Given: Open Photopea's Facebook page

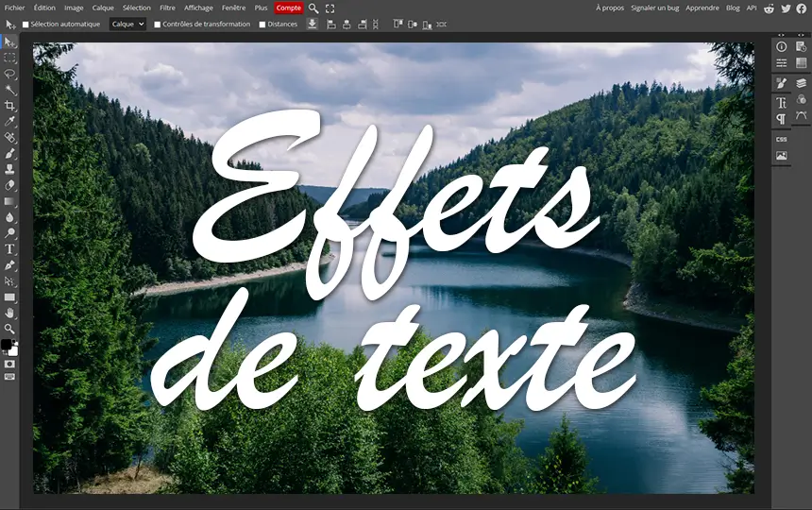Looking at the screenshot, I should pos(801,8).
